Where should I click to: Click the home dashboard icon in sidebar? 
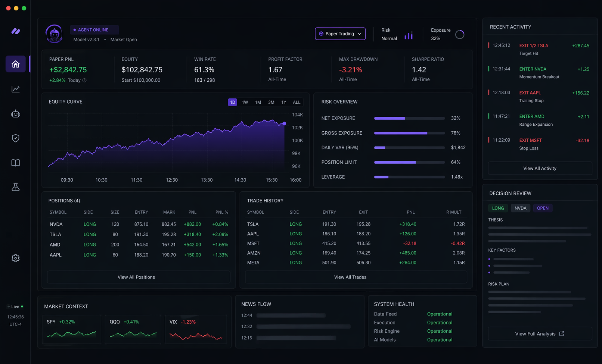point(15,64)
